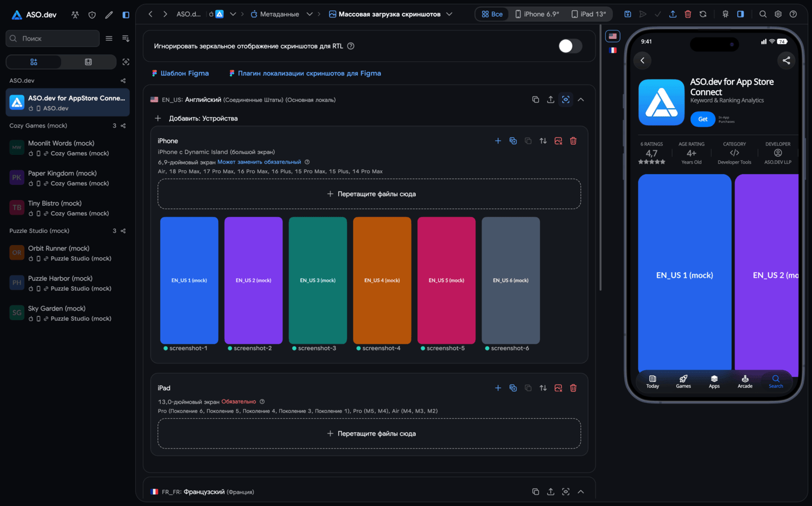Collapse the FR_FR French locale section

pos(581,492)
